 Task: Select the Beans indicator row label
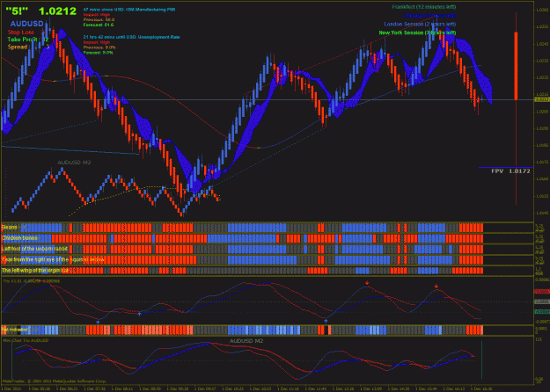[x=10, y=228]
